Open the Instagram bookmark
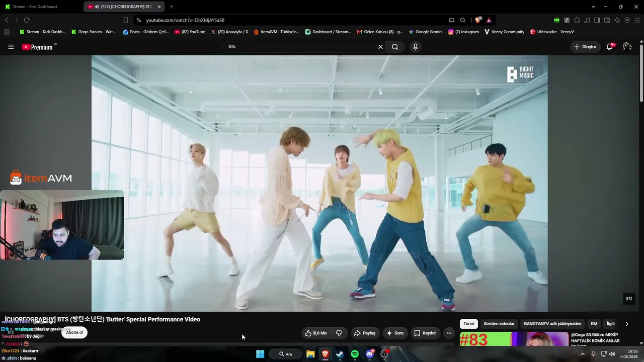This screenshot has width=644, height=362. [x=463, y=32]
